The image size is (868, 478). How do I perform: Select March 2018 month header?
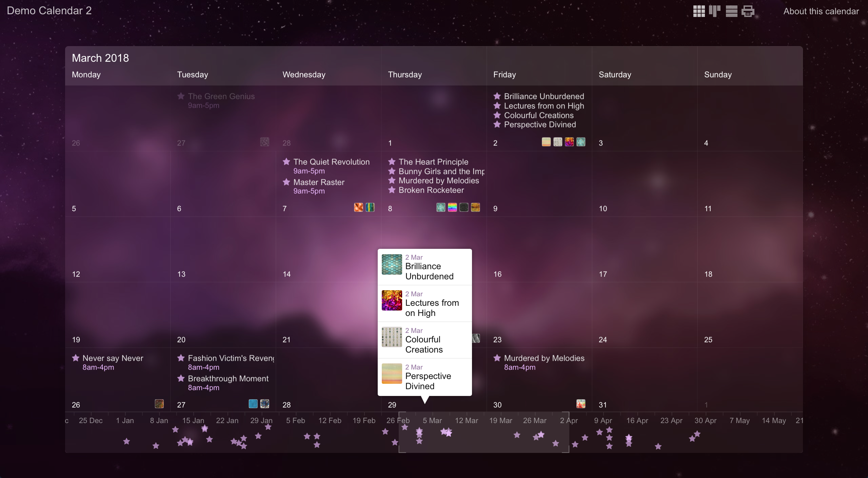coord(99,58)
